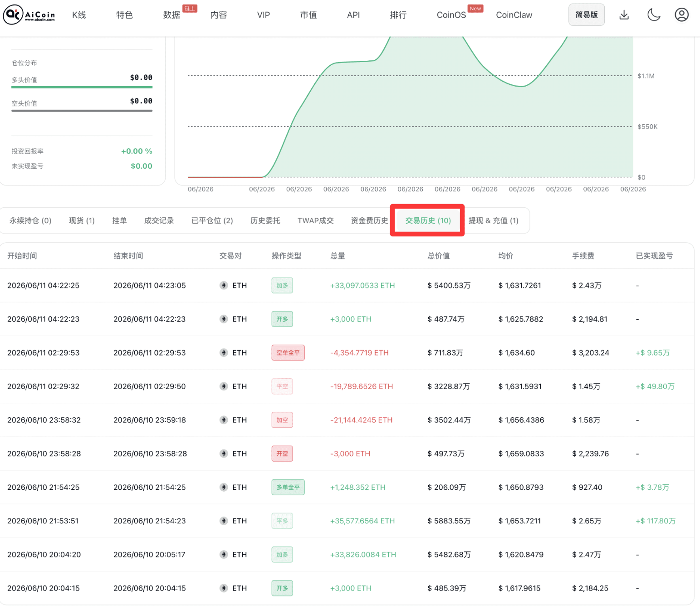The image size is (700, 610).
Task: Click the download icon in header
Action: [624, 15]
